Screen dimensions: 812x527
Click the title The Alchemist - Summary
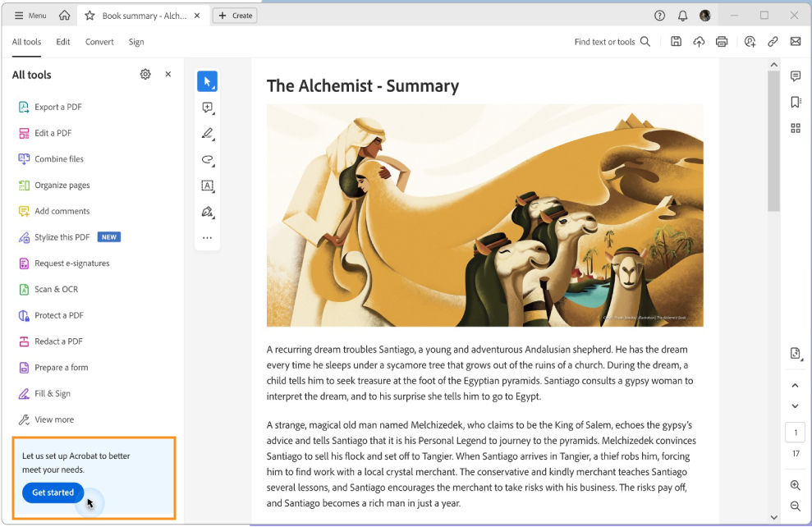(x=363, y=86)
